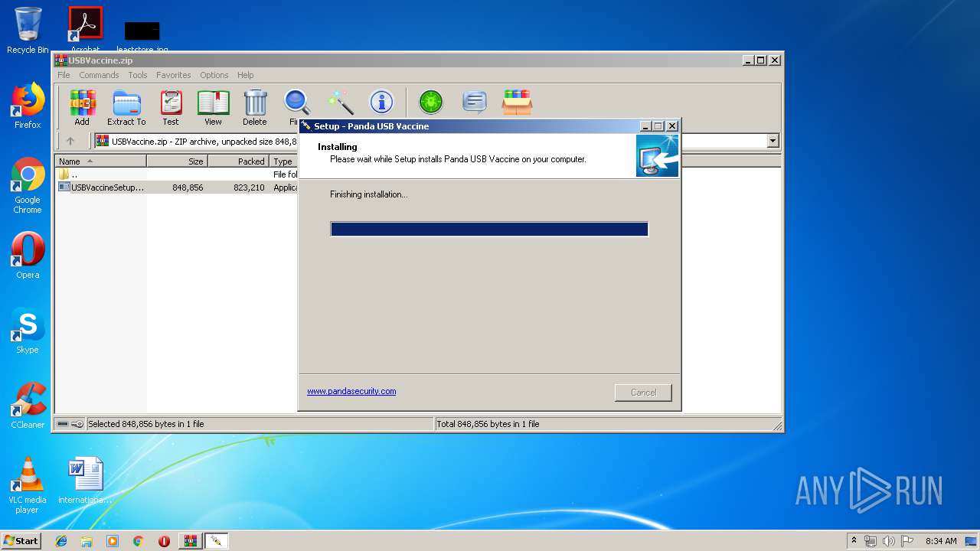
Task: Open the Tools menu in WinRAR
Action: 138,75
